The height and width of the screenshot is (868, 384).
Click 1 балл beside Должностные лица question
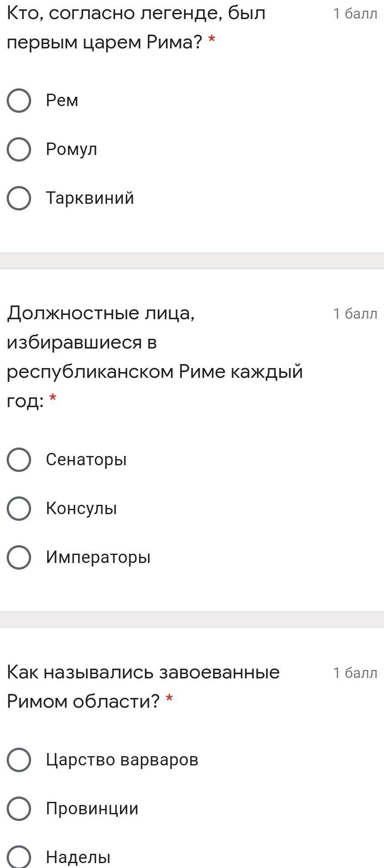coord(355,314)
